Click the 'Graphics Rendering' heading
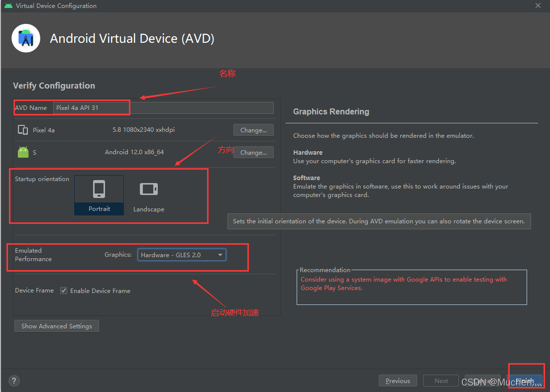The height and width of the screenshot is (392, 550). (x=331, y=111)
